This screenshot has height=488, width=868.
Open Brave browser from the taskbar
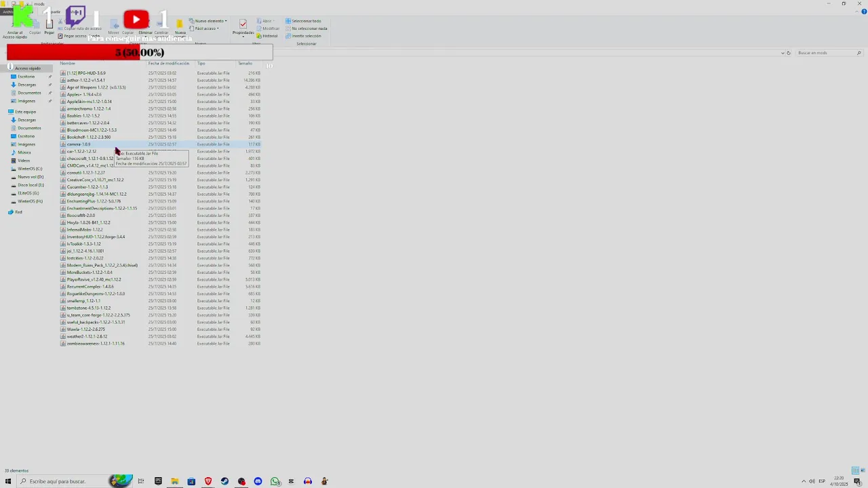click(x=208, y=481)
